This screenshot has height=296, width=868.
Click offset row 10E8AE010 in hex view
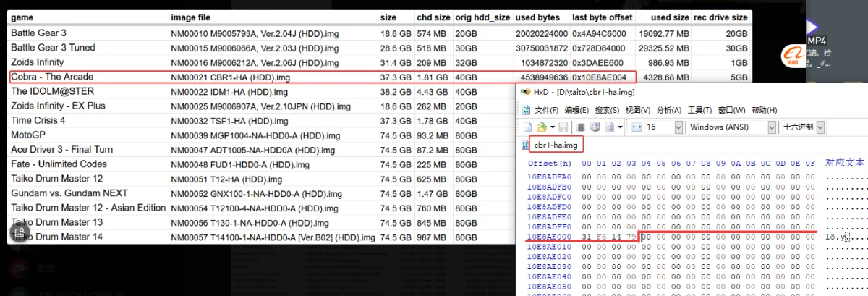[550, 247]
